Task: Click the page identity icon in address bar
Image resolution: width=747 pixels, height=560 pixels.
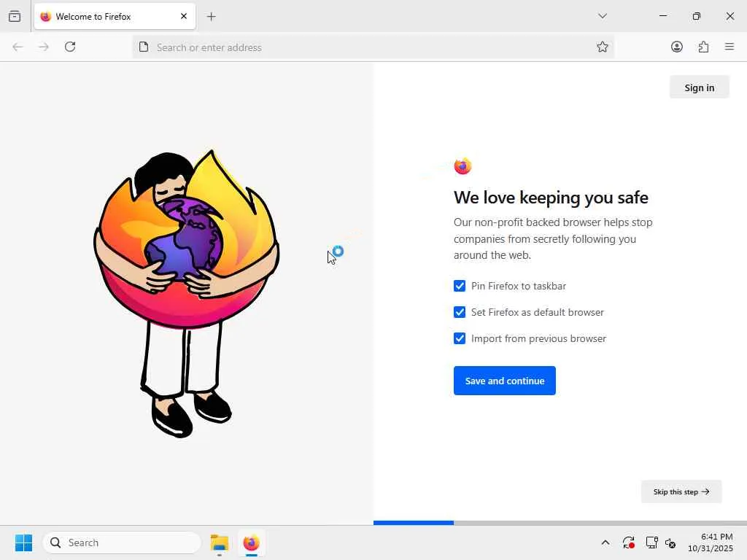Action: coord(144,47)
